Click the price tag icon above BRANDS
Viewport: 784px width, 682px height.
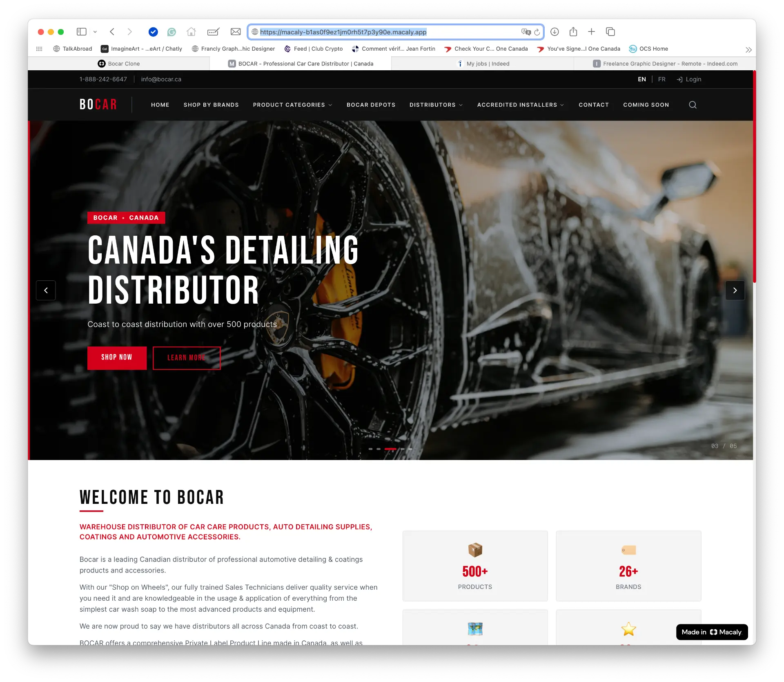(628, 550)
